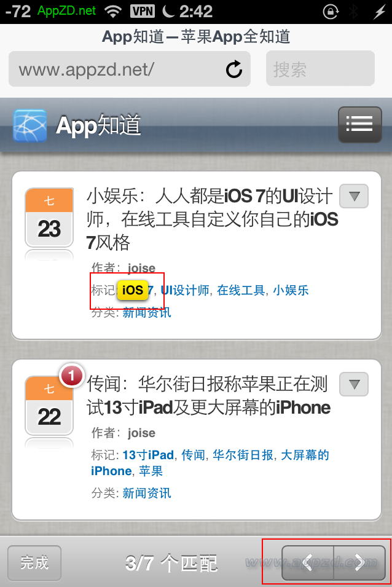Go to the next match arrow

click(359, 562)
